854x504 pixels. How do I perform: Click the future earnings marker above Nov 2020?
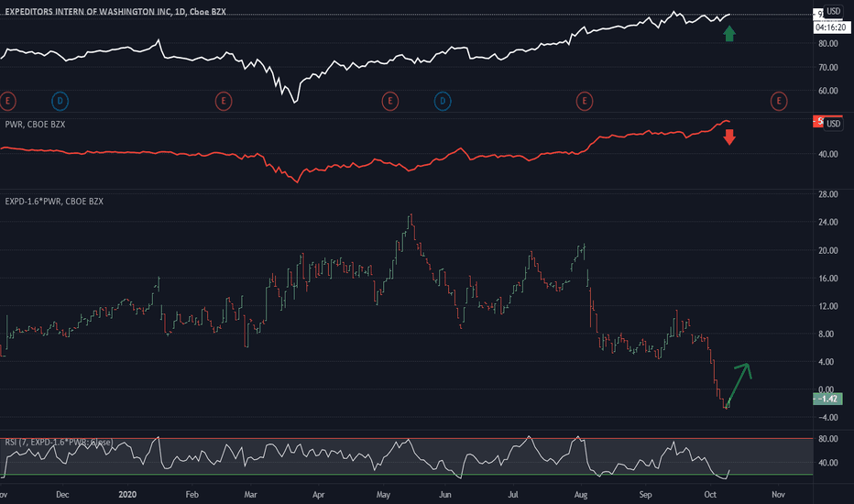[x=779, y=101]
